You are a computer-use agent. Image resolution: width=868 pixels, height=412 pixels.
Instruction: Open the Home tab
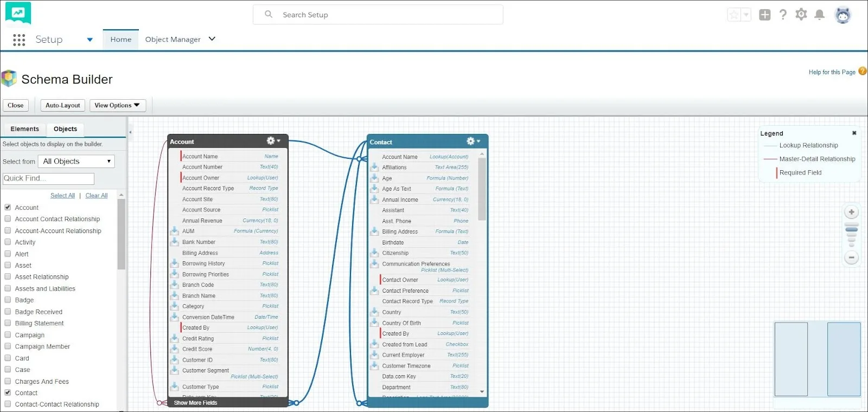[x=121, y=40]
